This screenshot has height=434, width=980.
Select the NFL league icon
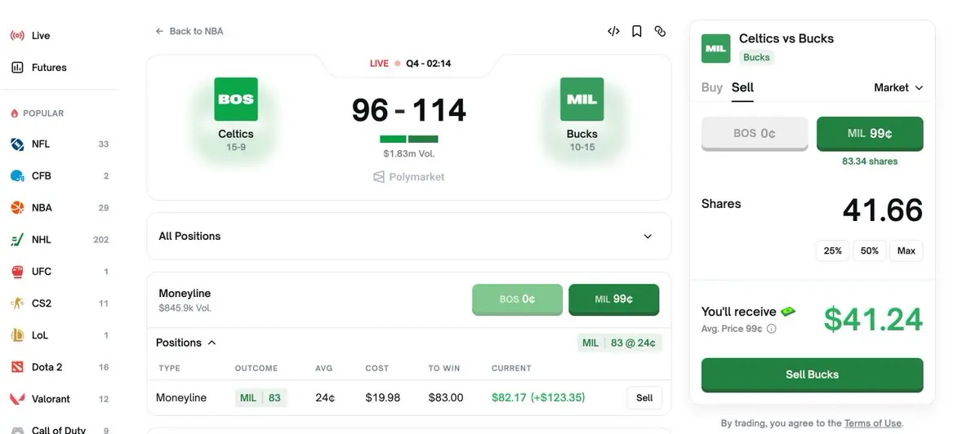tap(17, 144)
